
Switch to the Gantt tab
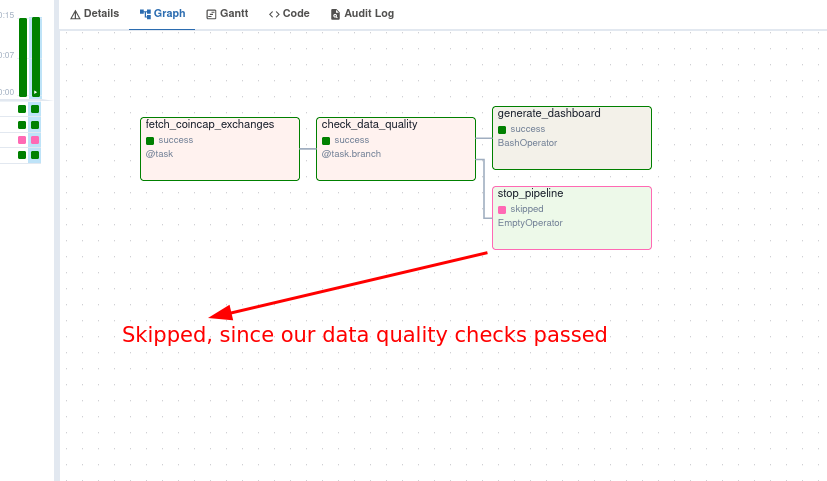point(227,14)
